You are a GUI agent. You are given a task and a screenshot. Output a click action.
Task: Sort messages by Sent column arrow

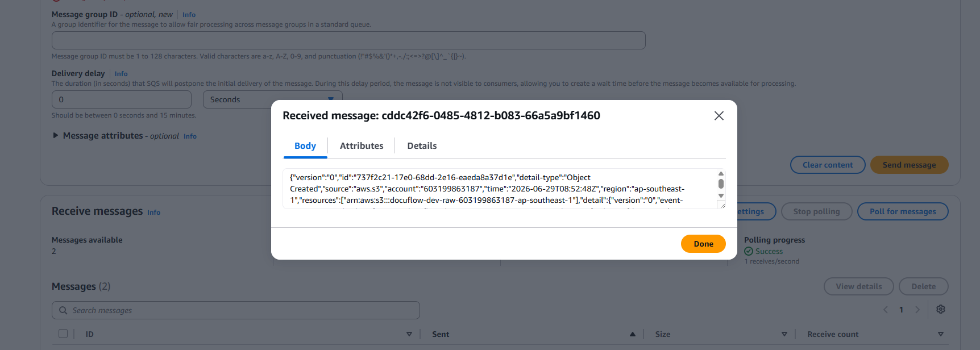632,334
